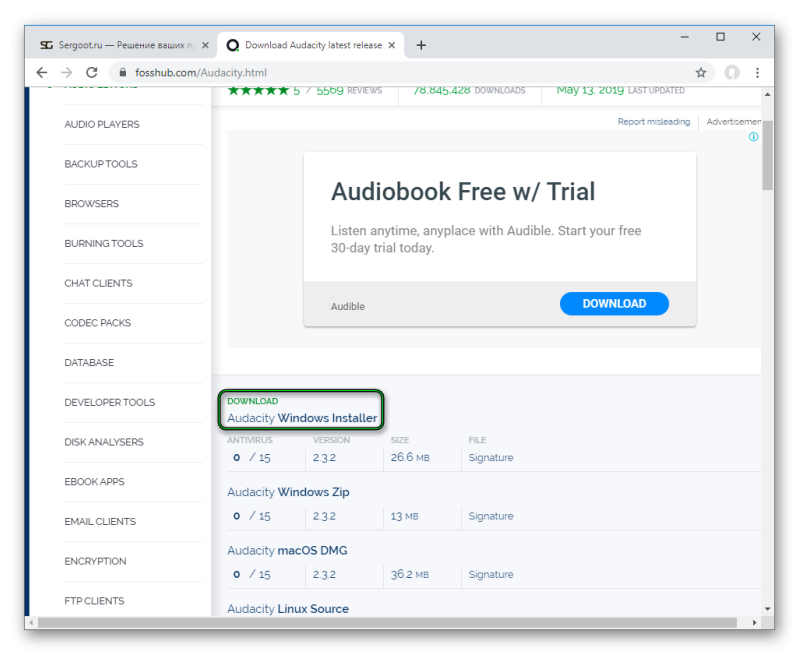
Task: Click the horizontal scrollbar thumb
Action: (x=387, y=622)
